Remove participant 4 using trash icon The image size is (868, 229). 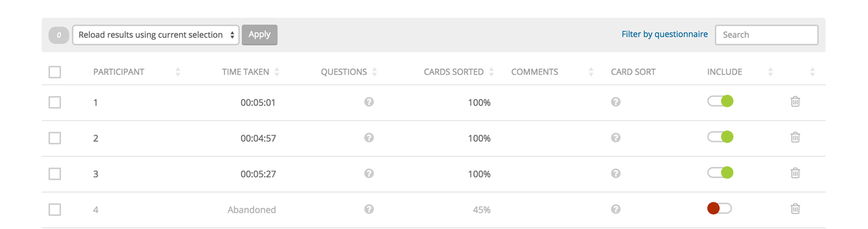pos(795,209)
